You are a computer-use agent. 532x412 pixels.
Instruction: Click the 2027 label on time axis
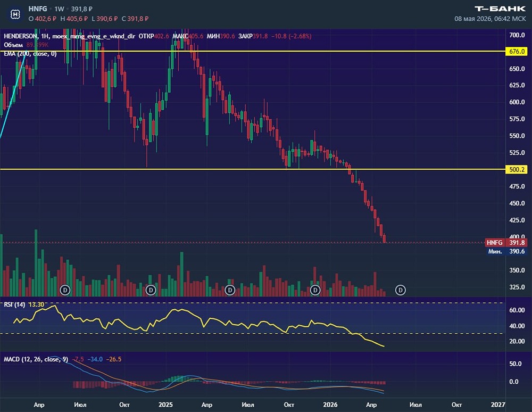click(x=498, y=405)
